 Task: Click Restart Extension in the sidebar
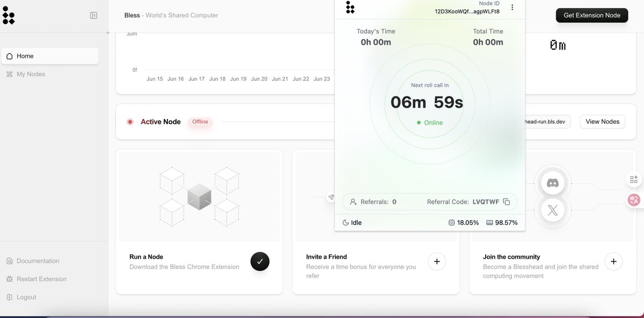click(41, 279)
